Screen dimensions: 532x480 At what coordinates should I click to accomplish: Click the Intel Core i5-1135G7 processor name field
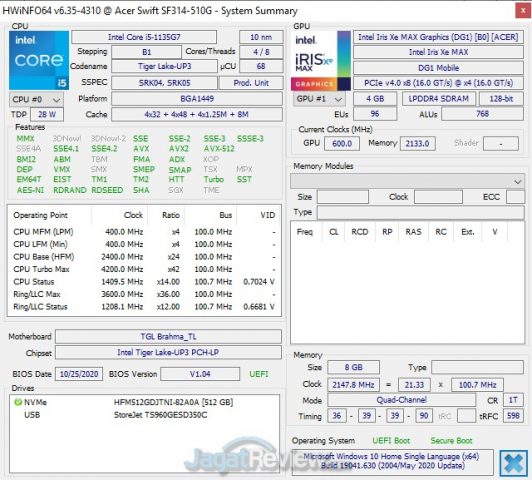(x=144, y=37)
